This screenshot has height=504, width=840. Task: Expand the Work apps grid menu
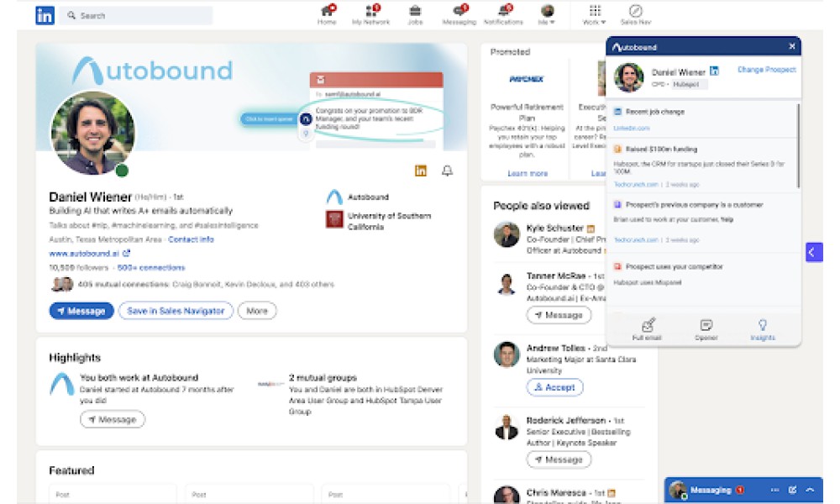point(594,14)
